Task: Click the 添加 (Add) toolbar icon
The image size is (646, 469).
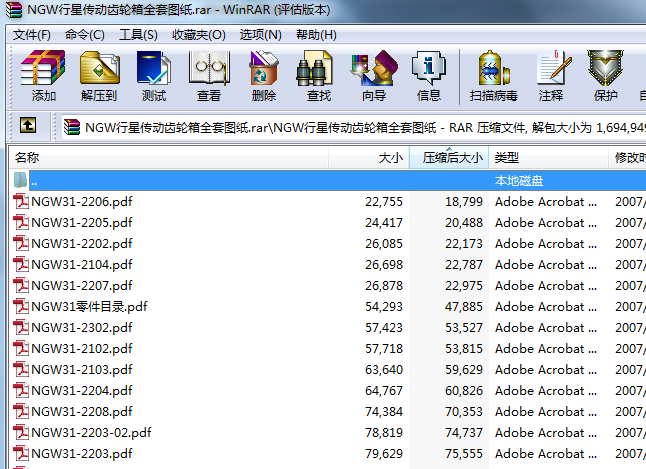Action: pyautogui.click(x=43, y=76)
